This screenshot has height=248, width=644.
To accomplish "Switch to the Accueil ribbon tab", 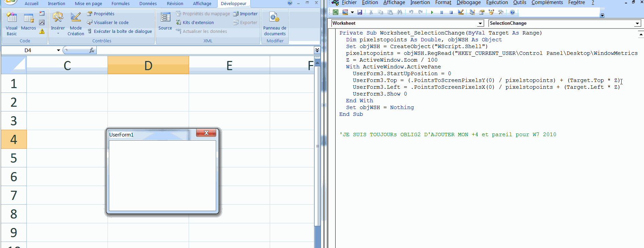I will click(32, 3).
